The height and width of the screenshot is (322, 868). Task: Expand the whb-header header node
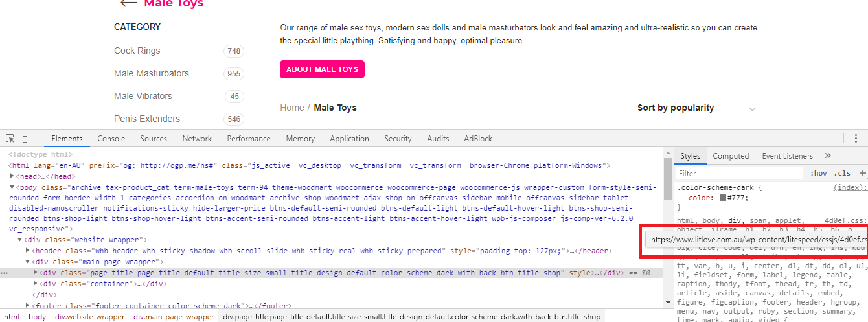27,251
